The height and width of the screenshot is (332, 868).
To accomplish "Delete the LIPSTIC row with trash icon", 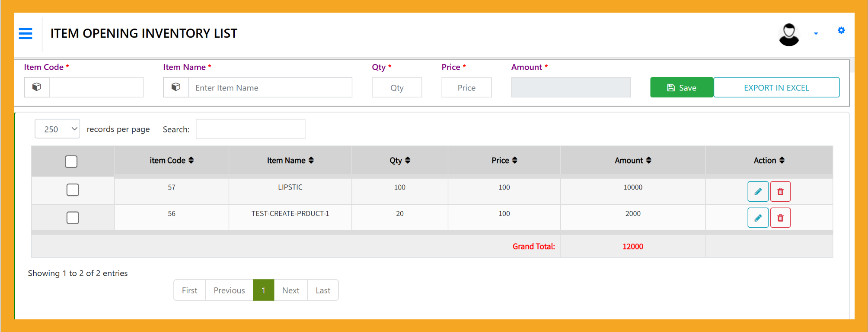I will (x=780, y=192).
